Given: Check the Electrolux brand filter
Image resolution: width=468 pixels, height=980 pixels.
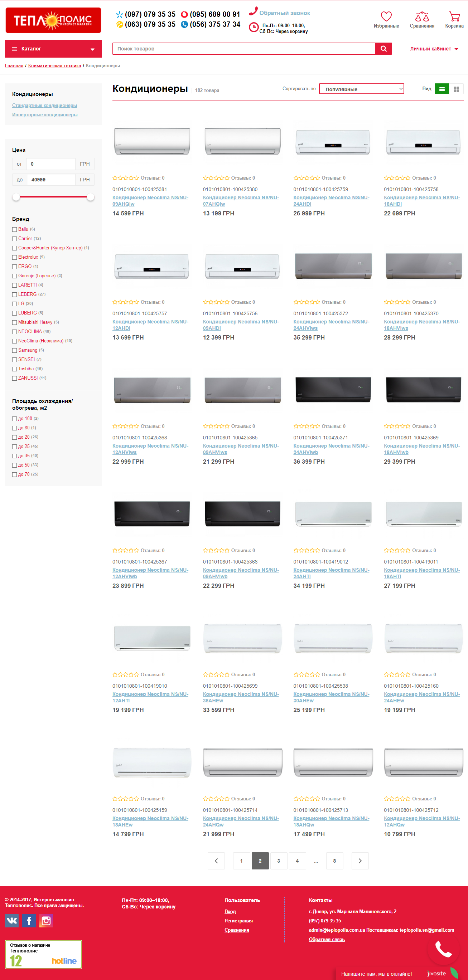Looking at the screenshot, I should pyautogui.click(x=14, y=257).
